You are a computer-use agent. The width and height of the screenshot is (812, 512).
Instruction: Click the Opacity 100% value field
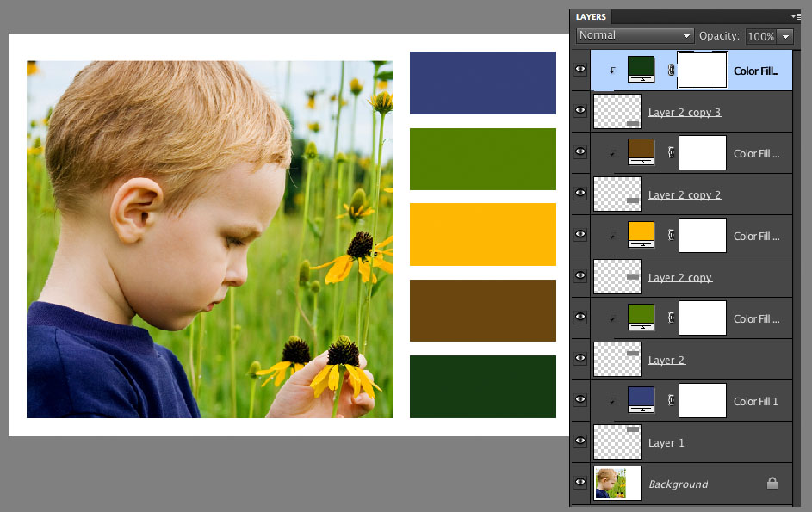[760, 36]
